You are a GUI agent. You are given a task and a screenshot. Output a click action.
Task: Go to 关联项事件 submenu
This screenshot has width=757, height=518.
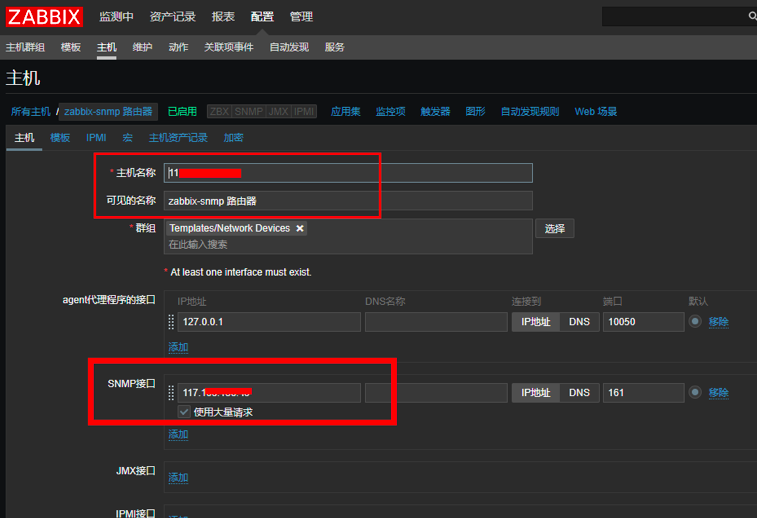[229, 47]
